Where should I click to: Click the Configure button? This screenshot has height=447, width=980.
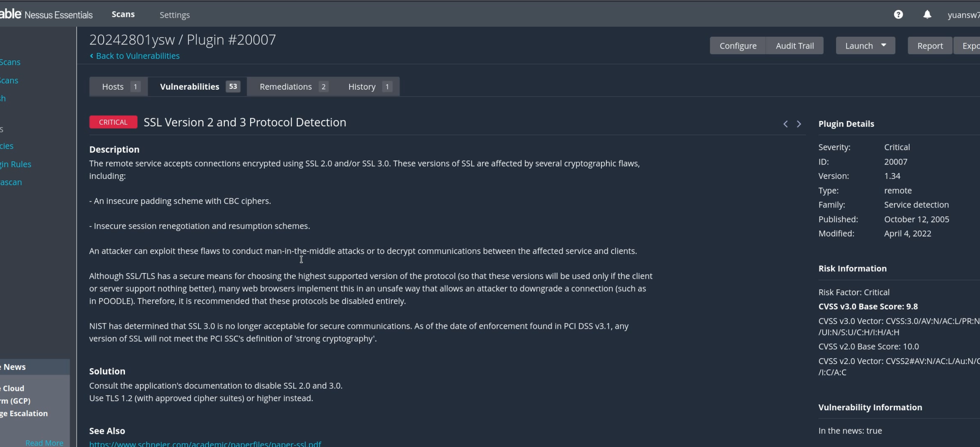[738, 46]
